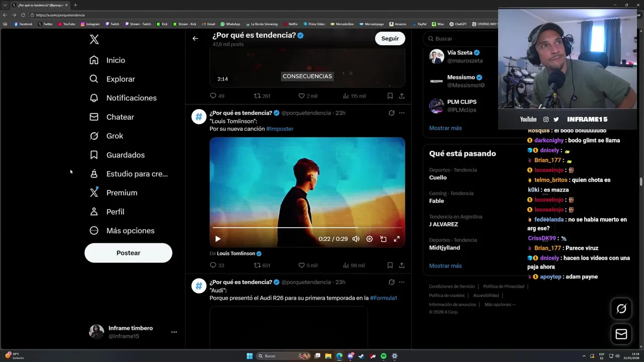Image resolution: width=644 pixels, height=362 pixels.
Task: View 98 mil views analytics
Action: click(x=354, y=265)
